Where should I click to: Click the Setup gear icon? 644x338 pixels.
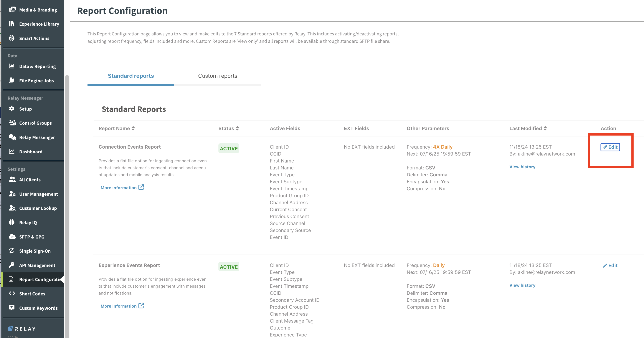pos(12,109)
